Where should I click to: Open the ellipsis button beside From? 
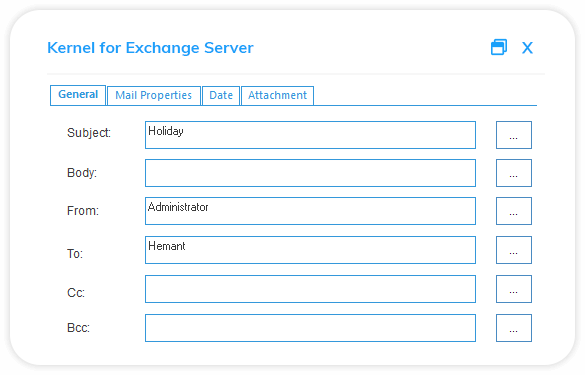pos(513,211)
